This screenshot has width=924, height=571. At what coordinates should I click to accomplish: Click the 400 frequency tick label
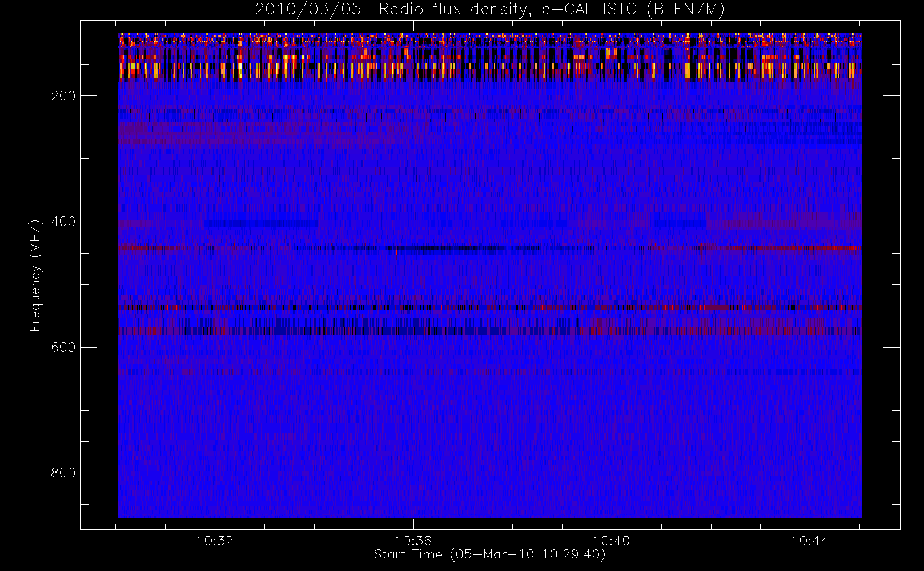(63, 222)
